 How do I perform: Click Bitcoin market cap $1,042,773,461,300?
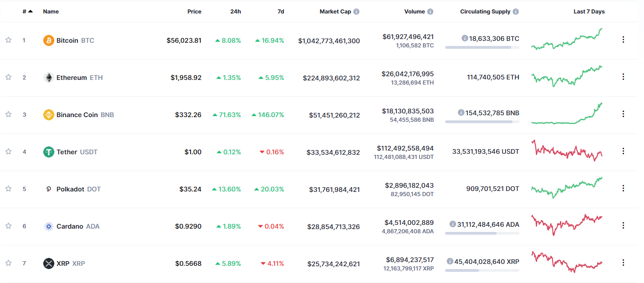[329, 41]
